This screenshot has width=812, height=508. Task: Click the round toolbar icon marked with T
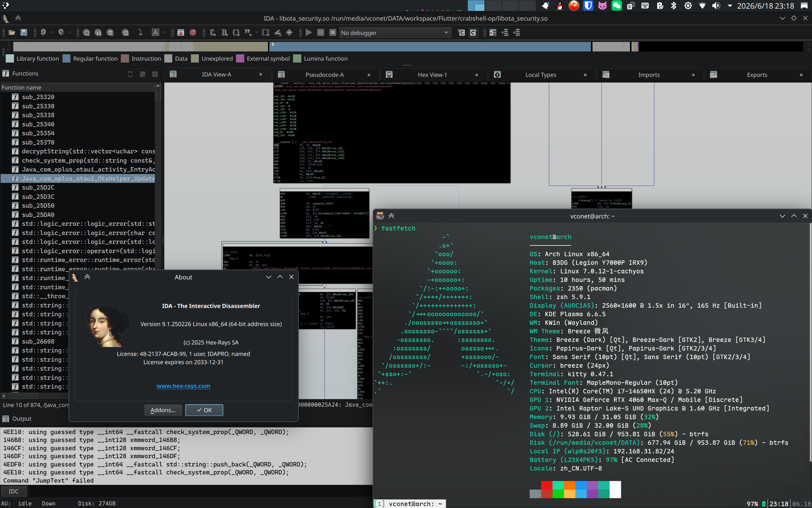[98, 33]
